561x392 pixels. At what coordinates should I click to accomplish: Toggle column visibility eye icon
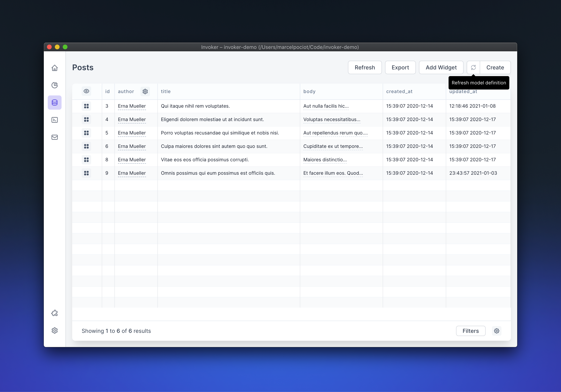coord(86,91)
